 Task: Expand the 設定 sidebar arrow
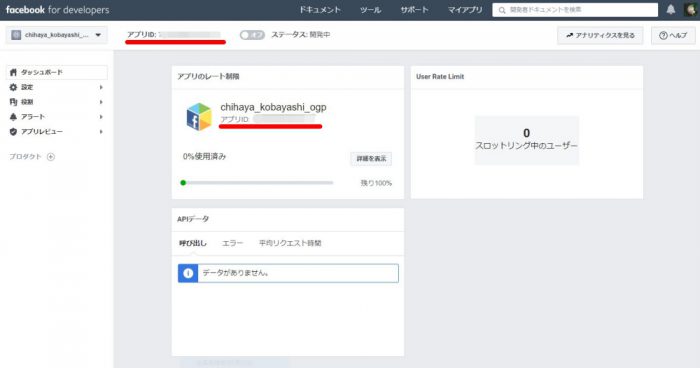pyautogui.click(x=101, y=87)
